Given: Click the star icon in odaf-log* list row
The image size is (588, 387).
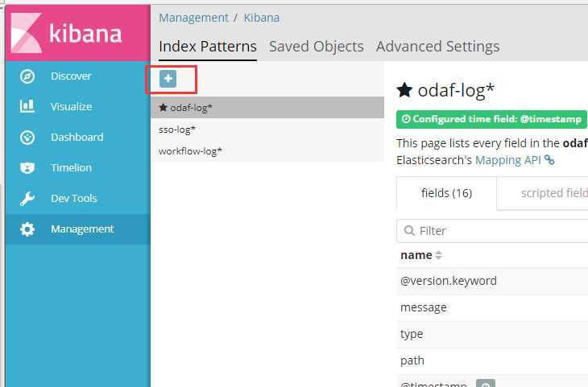Looking at the screenshot, I should (163, 108).
